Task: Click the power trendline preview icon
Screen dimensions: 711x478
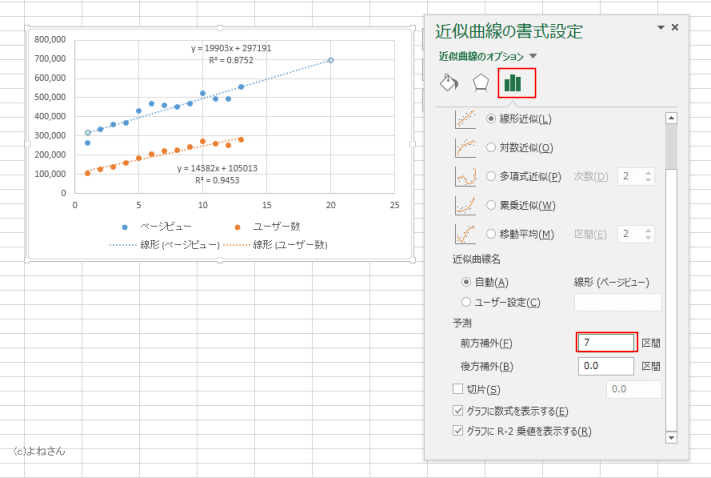Action: pos(465,205)
